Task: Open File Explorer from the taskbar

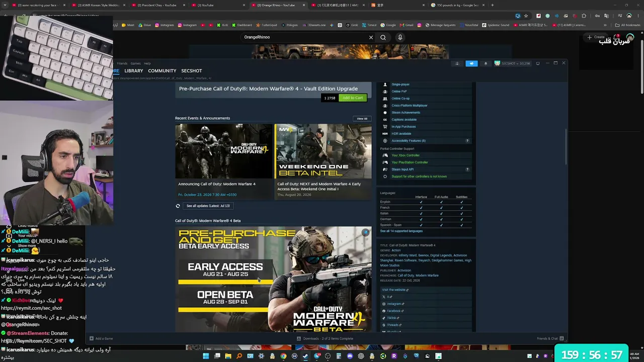Action: click(228, 356)
